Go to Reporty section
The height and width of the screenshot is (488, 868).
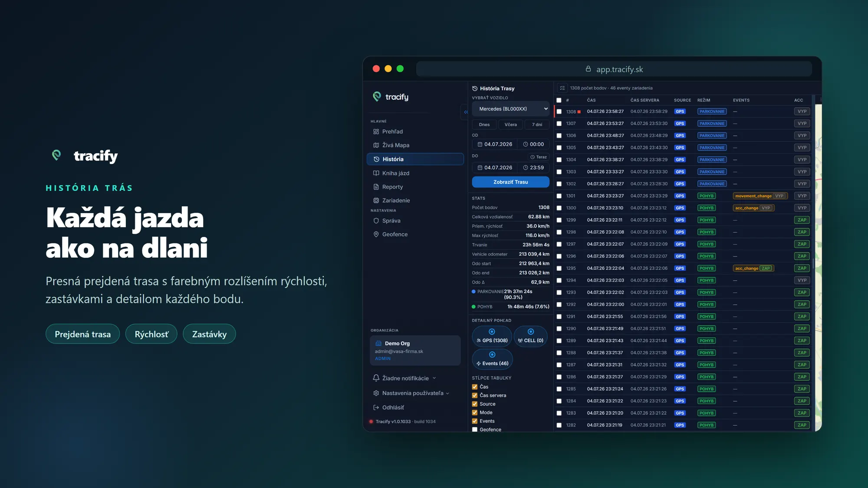point(415,187)
